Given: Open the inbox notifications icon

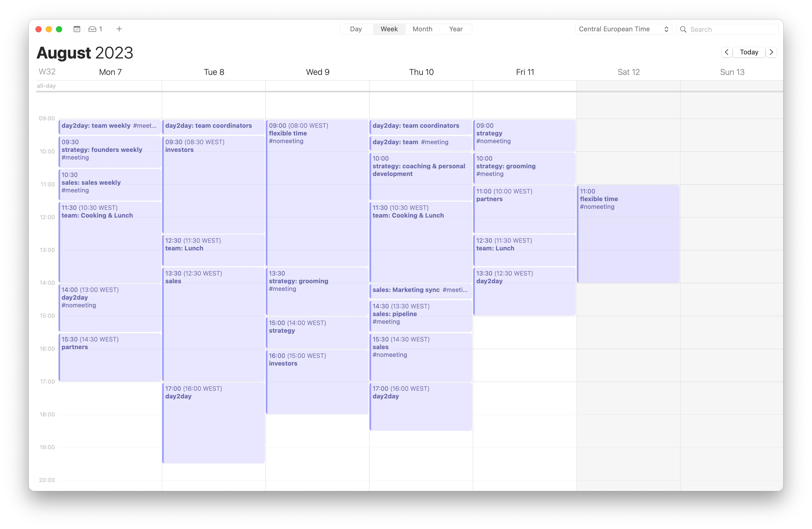Looking at the screenshot, I should (92, 29).
